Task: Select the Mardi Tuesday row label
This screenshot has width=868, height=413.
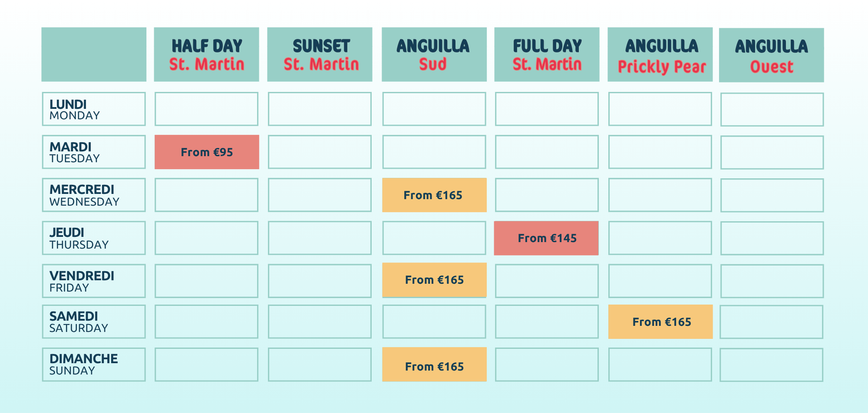Action: (x=94, y=152)
